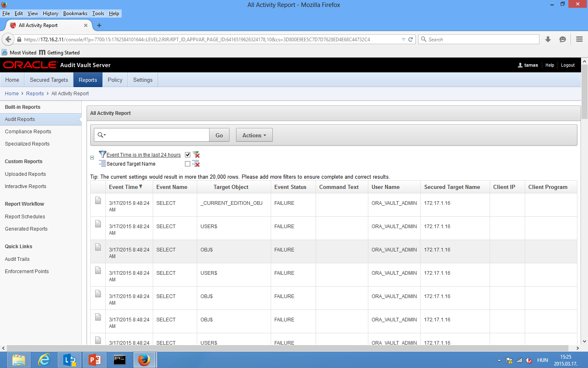Edit the Event Time last 24 hours filter
Screen dimensions: 588x368
pos(144,155)
